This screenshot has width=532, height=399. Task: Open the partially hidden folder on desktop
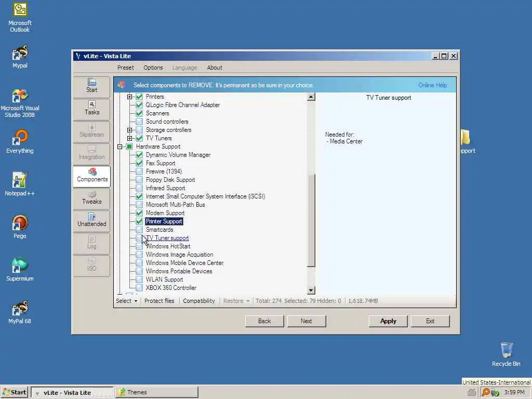click(x=467, y=142)
